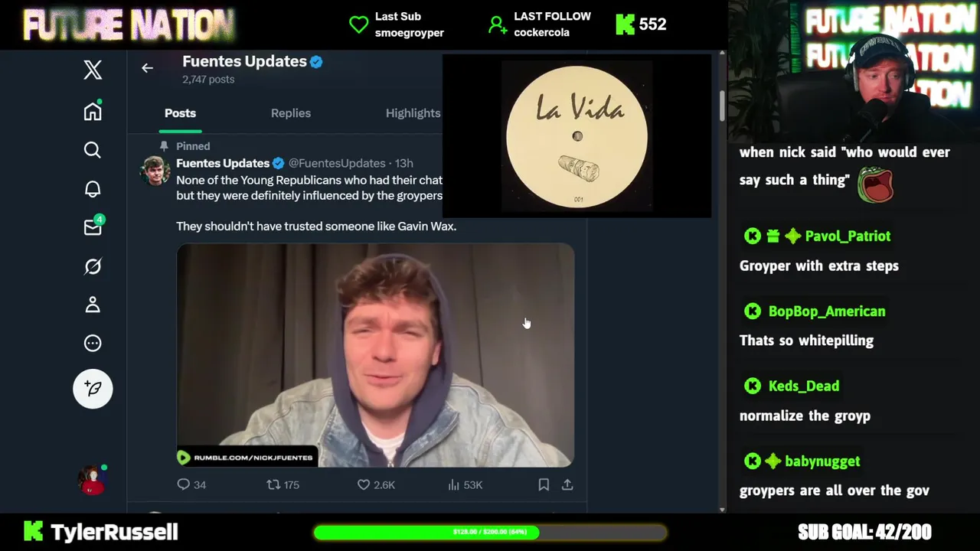Open More options circle icon
Screen dimensions: 980x551
pos(93,343)
